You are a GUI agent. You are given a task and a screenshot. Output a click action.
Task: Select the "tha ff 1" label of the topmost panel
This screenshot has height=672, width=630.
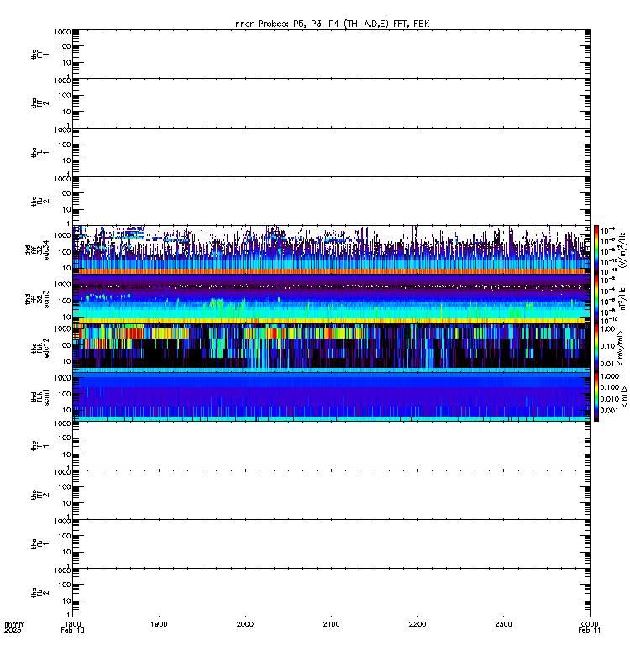click(x=40, y=54)
